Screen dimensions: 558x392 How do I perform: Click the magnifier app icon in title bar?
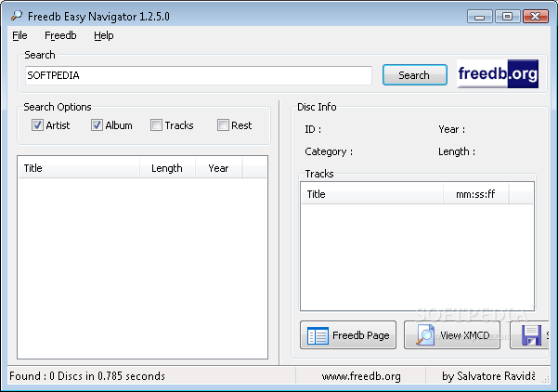pyautogui.click(x=16, y=16)
